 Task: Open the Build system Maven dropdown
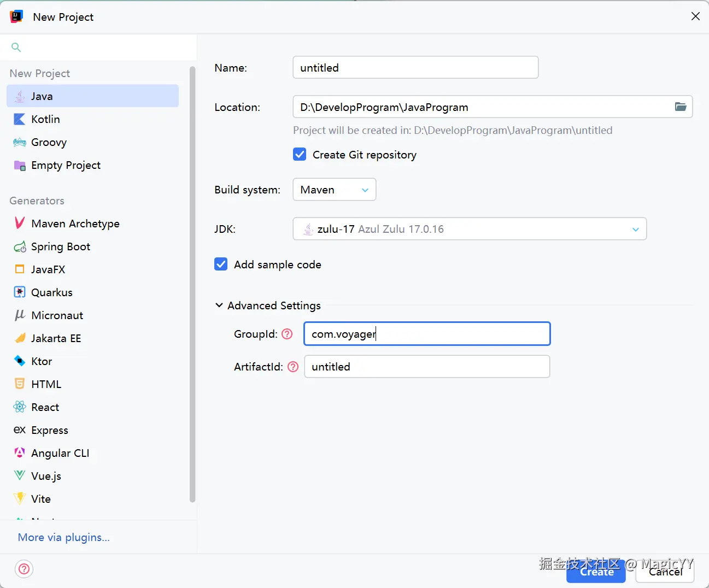335,190
